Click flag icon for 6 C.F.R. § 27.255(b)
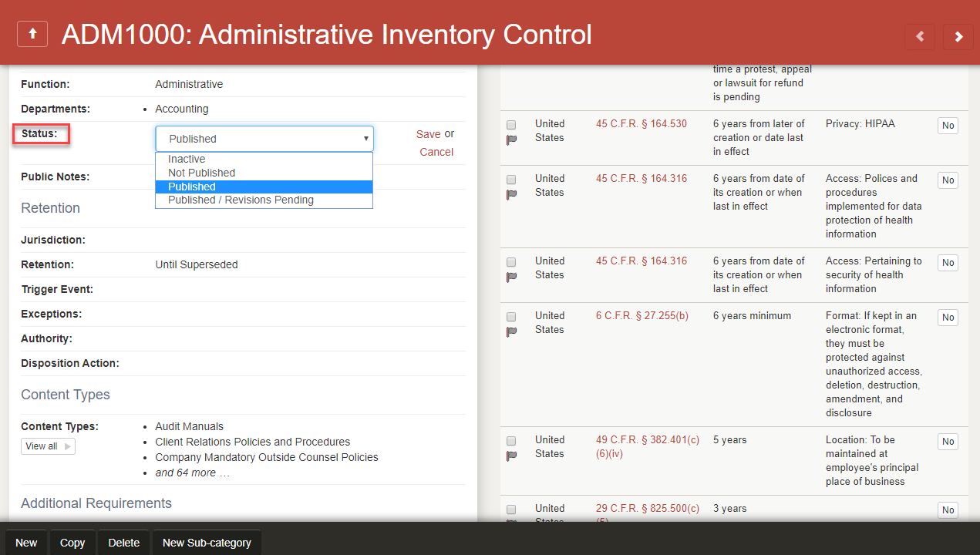 pos(511,331)
